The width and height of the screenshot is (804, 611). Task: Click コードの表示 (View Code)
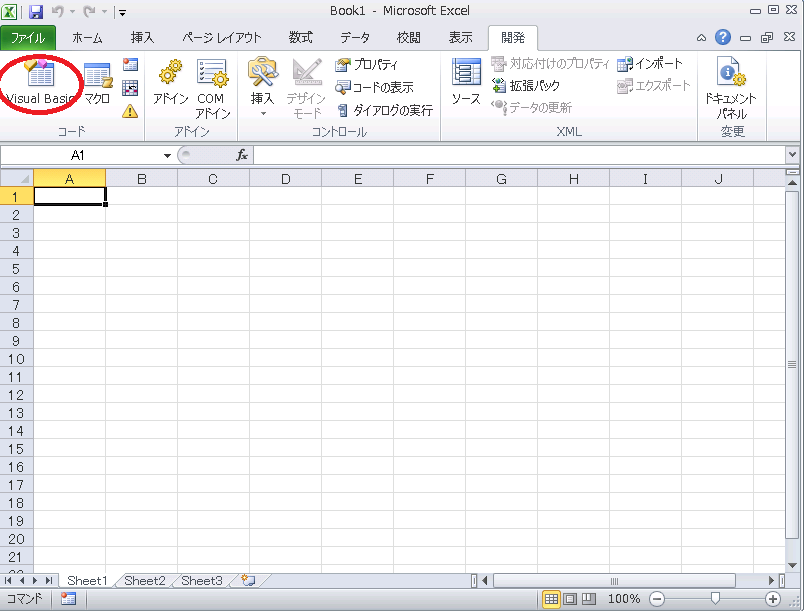pyautogui.click(x=374, y=88)
